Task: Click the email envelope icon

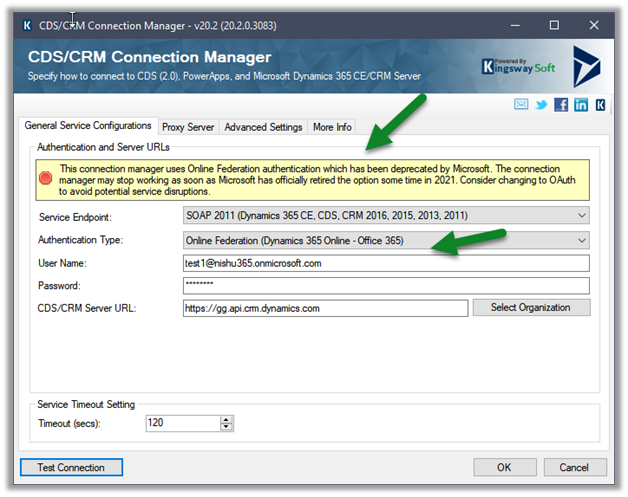Action: (522, 105)
